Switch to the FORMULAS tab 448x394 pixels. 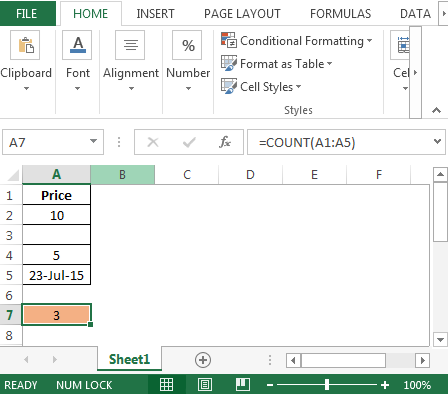[340, 14]
